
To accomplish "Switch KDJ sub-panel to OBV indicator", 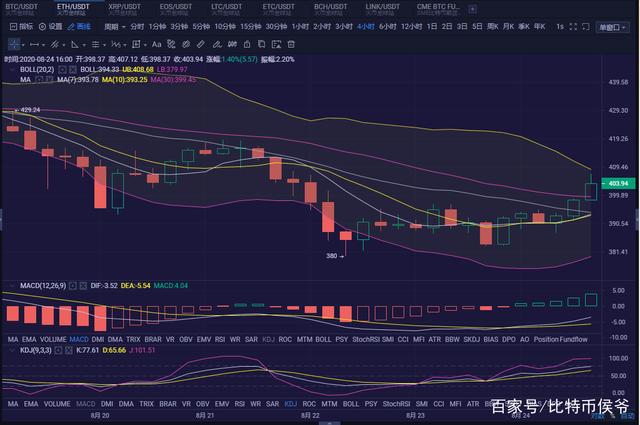I will 202,404.
